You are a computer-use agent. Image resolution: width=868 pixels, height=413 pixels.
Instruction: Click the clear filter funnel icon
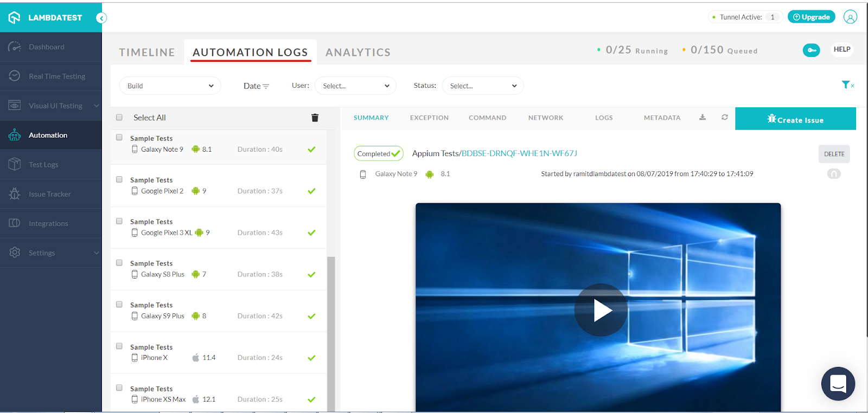(847, 85)
